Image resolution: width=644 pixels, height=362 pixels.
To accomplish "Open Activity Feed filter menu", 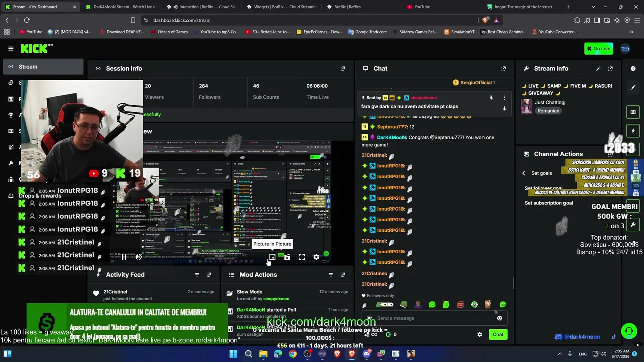I will click(197, 275).
